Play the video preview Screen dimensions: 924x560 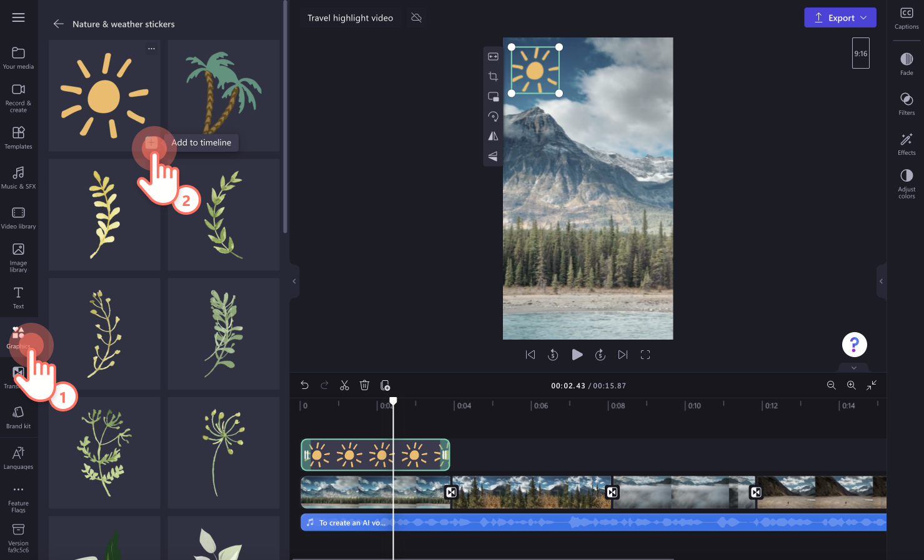(577, 355)
